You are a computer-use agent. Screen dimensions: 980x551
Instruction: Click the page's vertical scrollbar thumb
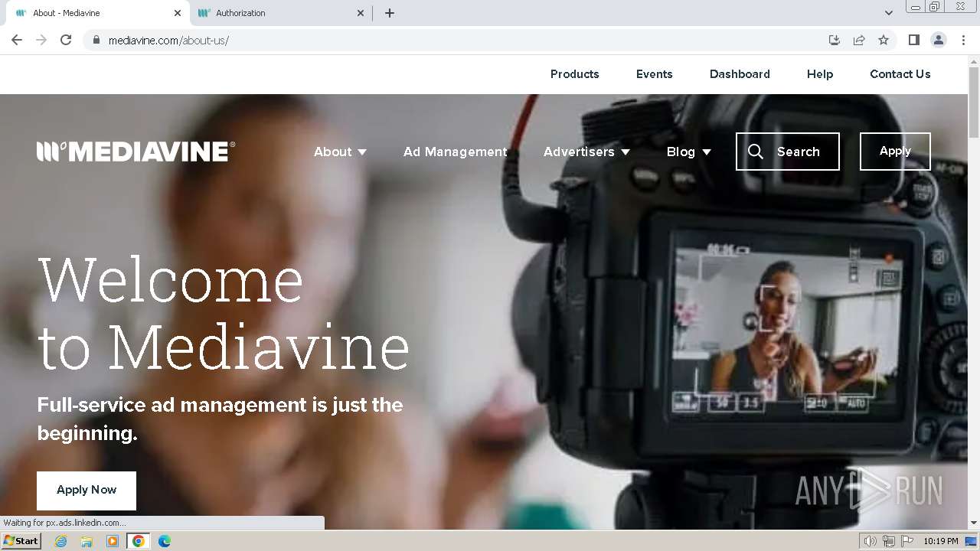(974, 103)
